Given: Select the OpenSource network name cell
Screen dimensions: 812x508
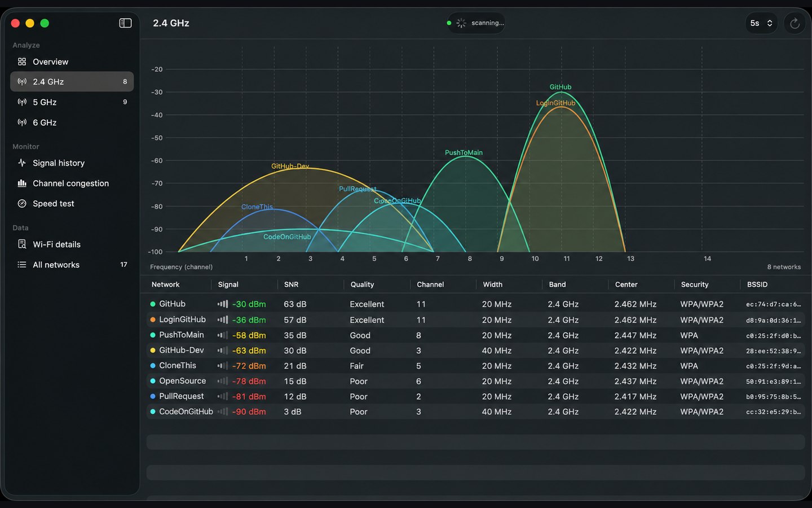Looking at the screenshot, I should coord(183,381).
